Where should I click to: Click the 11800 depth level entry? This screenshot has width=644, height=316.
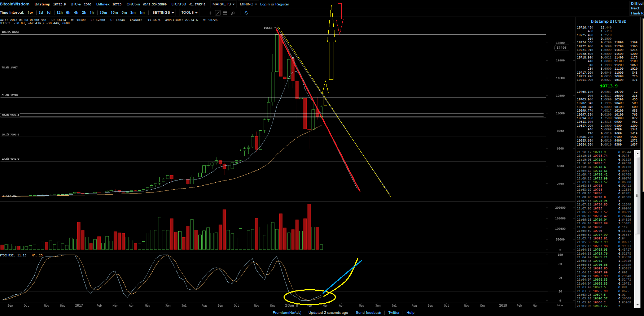(626, 42)
